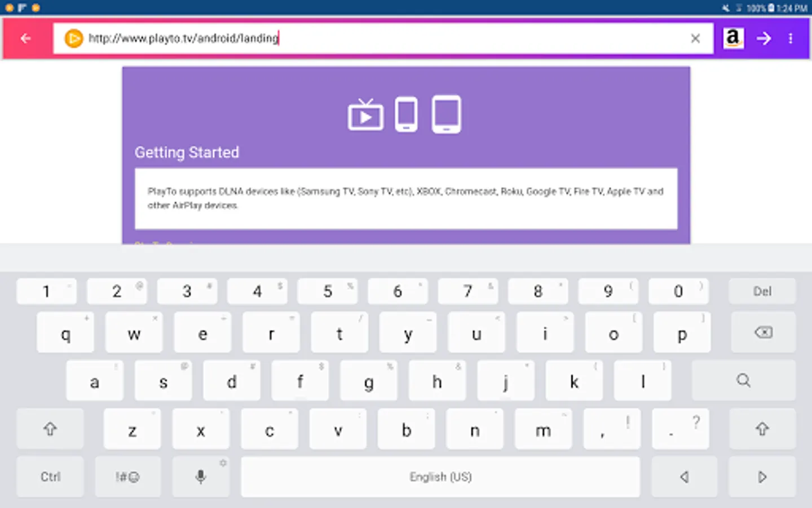Viewport: 812px width, 508px height.
Task: Clear the URL with the X button
Action: coord(695,38)
